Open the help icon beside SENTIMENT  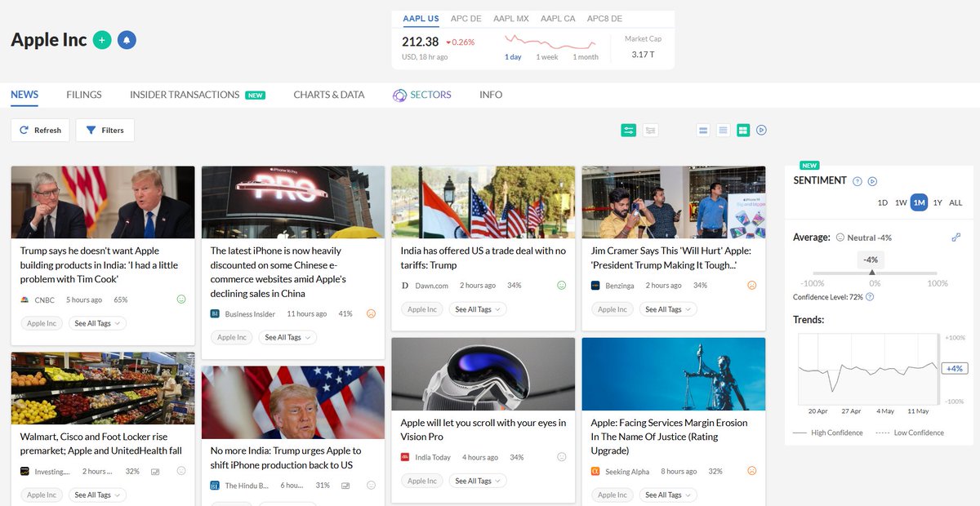point(857,181)
